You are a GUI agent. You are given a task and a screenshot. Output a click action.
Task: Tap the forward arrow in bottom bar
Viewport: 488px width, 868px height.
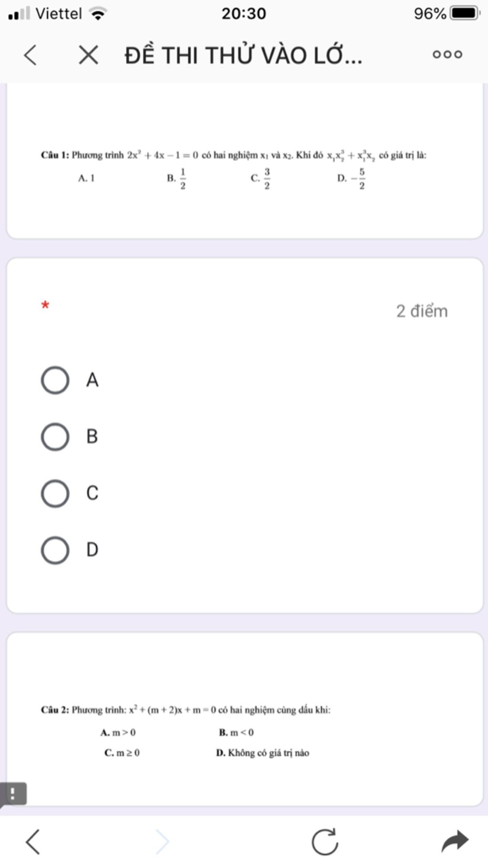point(163,841)
